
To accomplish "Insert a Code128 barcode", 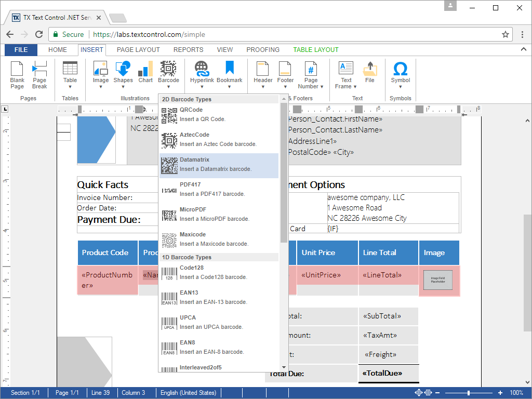I will pyautogui.click(x=219, y=273).
